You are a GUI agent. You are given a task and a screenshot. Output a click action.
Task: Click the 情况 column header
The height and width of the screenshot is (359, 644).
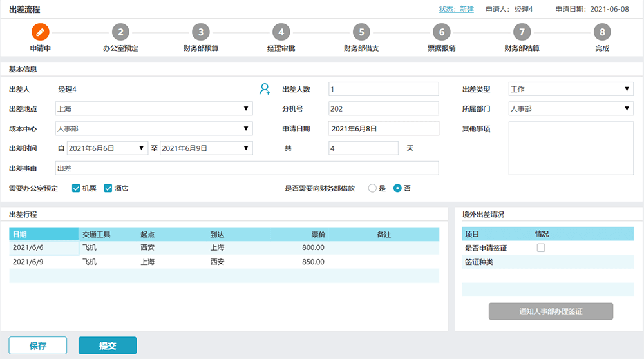[x=542, y=234]
